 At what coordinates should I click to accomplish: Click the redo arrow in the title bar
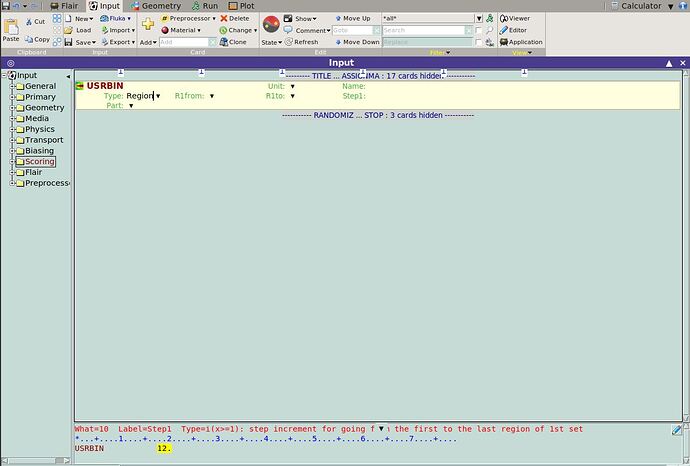(34, 6)
